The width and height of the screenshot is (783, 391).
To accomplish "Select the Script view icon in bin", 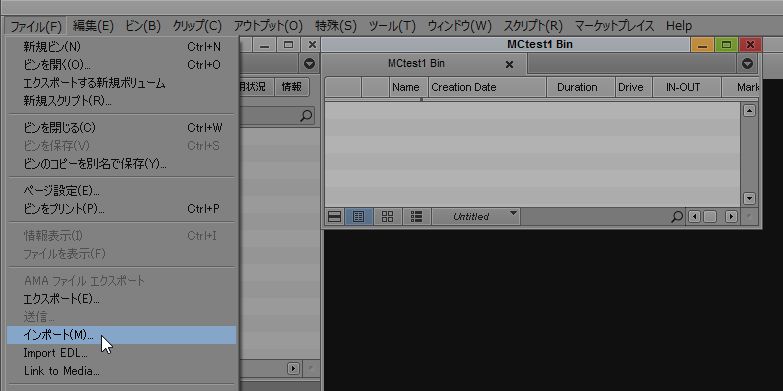I will pos(416,216).
